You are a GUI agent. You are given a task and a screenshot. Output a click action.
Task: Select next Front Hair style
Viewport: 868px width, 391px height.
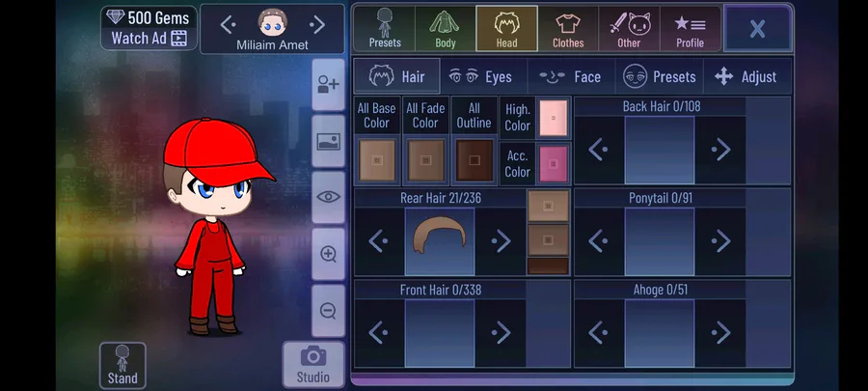point(501,333)
